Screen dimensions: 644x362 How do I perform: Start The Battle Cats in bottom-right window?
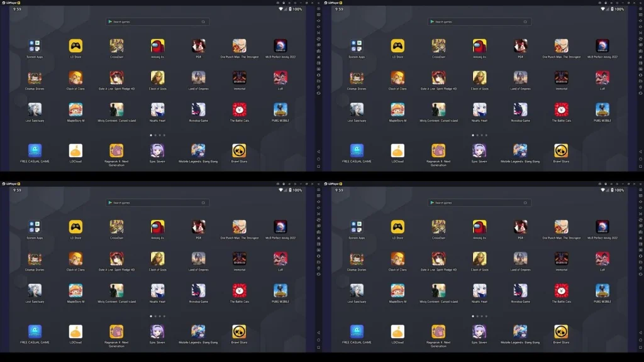(562, 290)
